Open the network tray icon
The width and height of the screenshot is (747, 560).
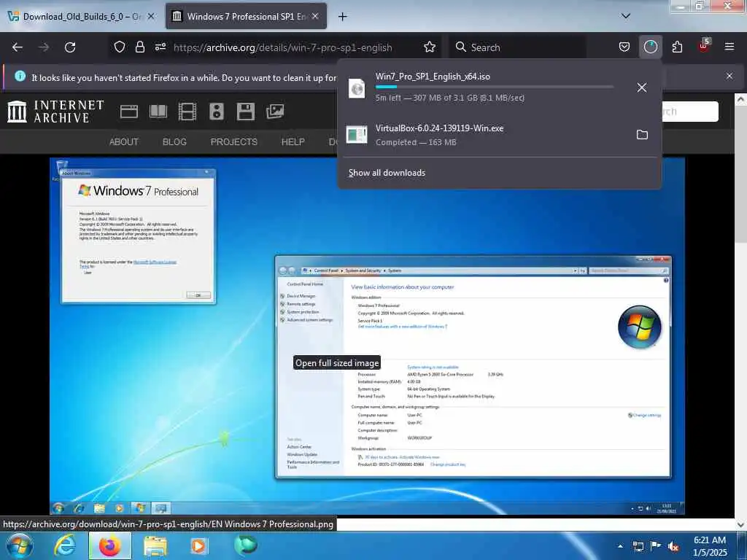638,546
